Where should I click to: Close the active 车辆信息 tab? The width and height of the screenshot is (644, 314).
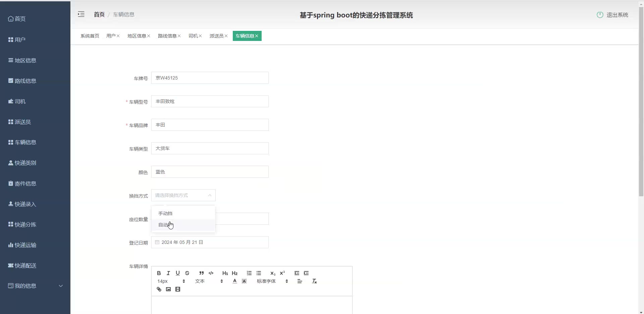pos(257,36)
